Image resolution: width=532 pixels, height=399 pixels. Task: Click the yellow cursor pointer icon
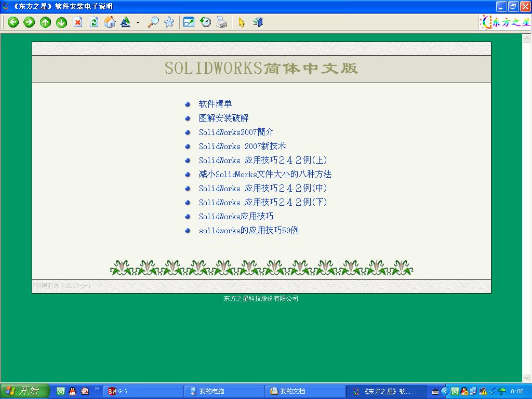[x=242, y=22]
